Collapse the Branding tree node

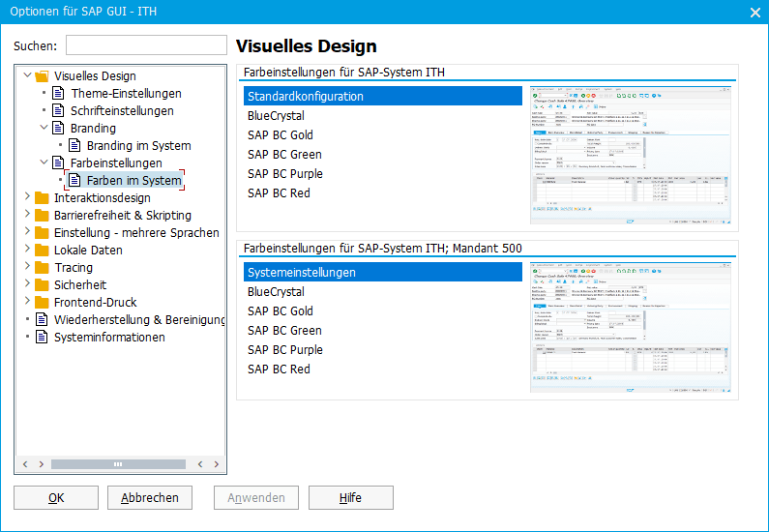click(x=44, y=128)
